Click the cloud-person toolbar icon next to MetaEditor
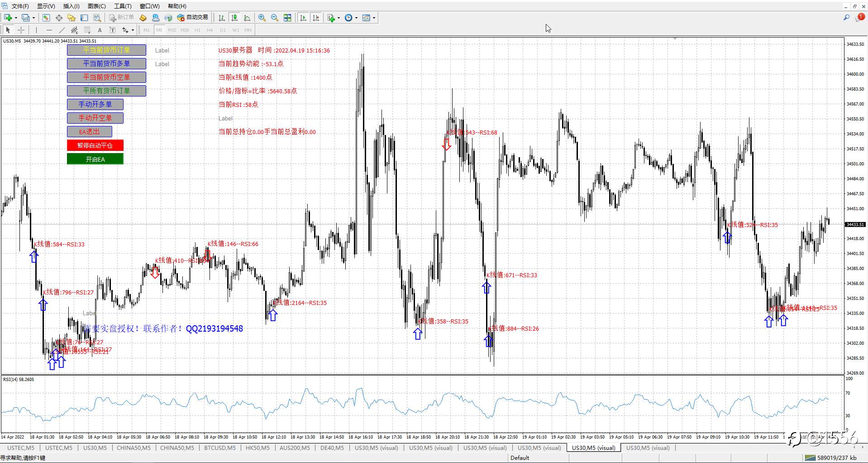868x463 pixels. click(156, 18)
